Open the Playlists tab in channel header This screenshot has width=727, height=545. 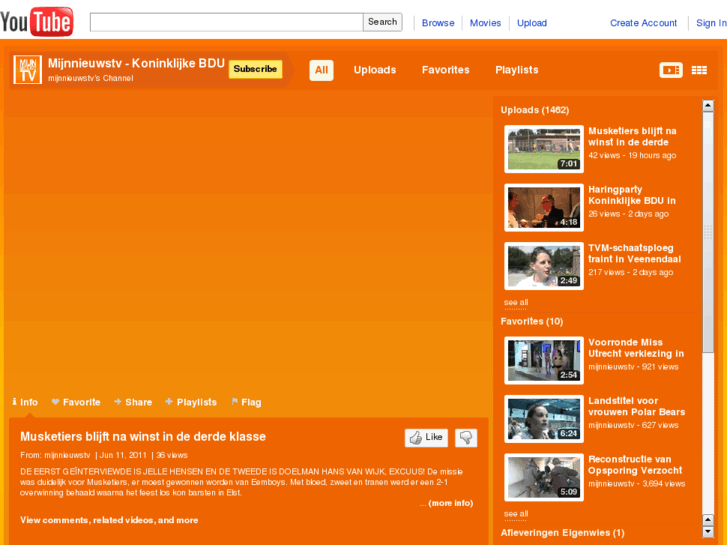click(517, 70)
